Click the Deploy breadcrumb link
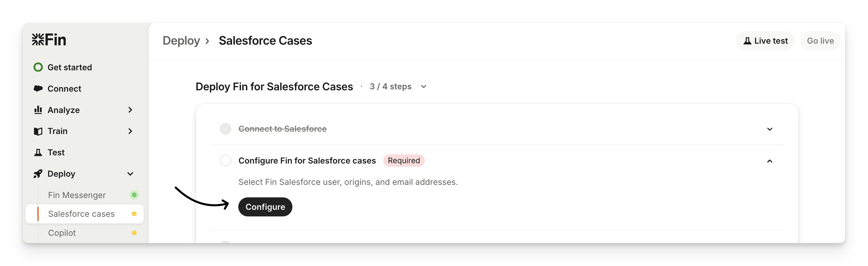The image size is (868, 266). click(x=181, y=40)
